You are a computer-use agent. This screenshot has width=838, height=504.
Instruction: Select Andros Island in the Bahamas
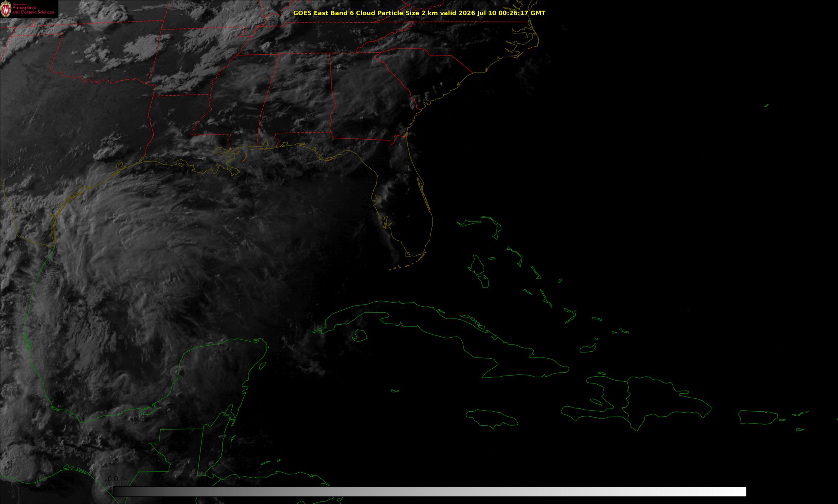point(477,265)
